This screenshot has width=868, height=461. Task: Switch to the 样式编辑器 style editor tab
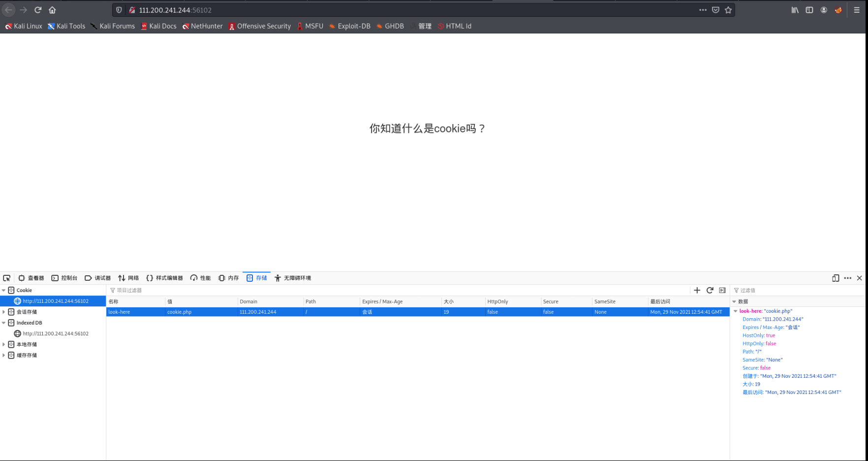[x=164, y=278]
